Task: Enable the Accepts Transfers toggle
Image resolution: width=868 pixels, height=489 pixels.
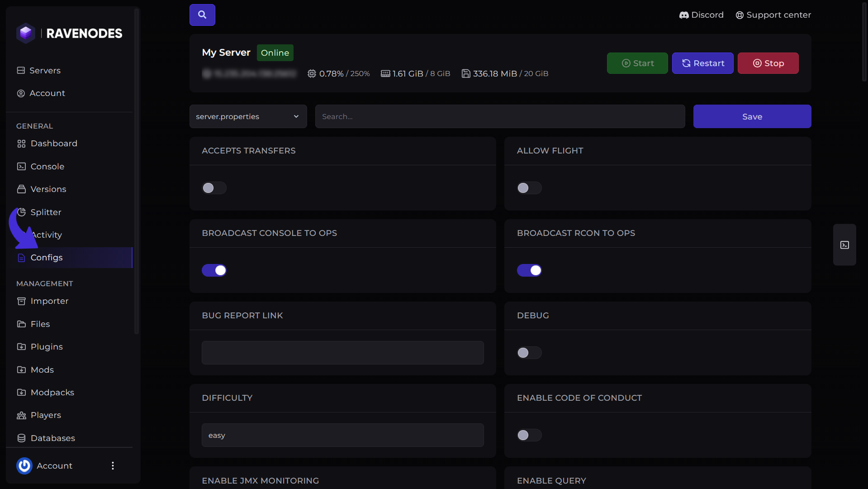Action: (x=214, y=188)
